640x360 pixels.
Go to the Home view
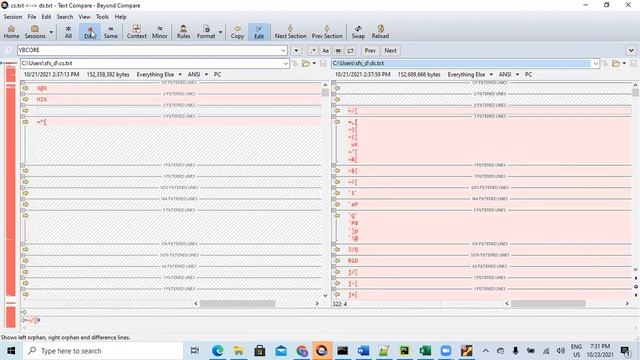tap(11, 32)
